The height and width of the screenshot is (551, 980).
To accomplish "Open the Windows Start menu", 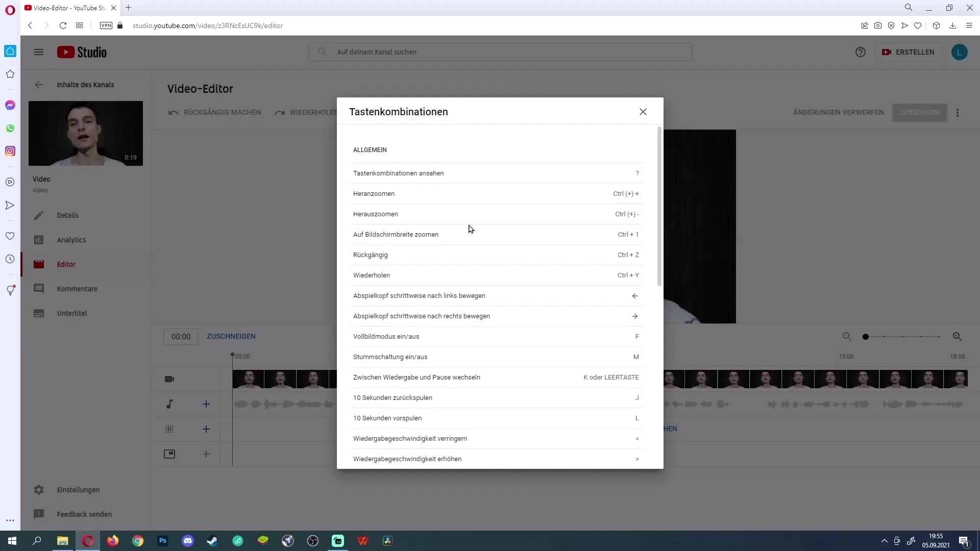I will (x=12, y=541).
